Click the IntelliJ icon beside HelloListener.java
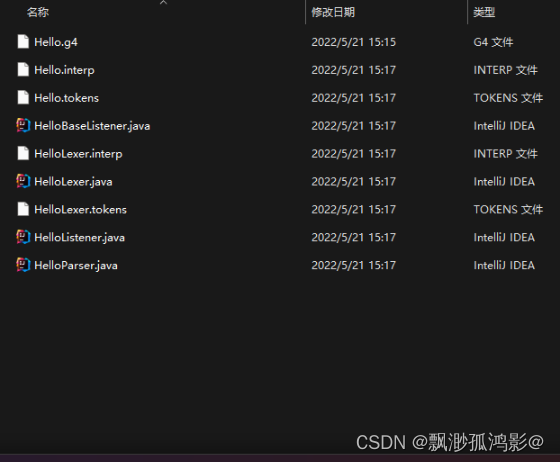 pyautogui.click(x=23, y=237)
